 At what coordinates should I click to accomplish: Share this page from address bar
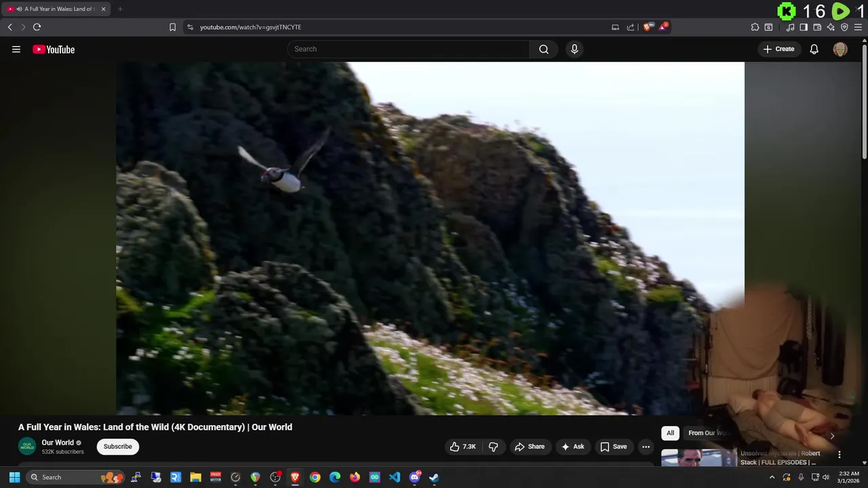click(x=630, y=27)
